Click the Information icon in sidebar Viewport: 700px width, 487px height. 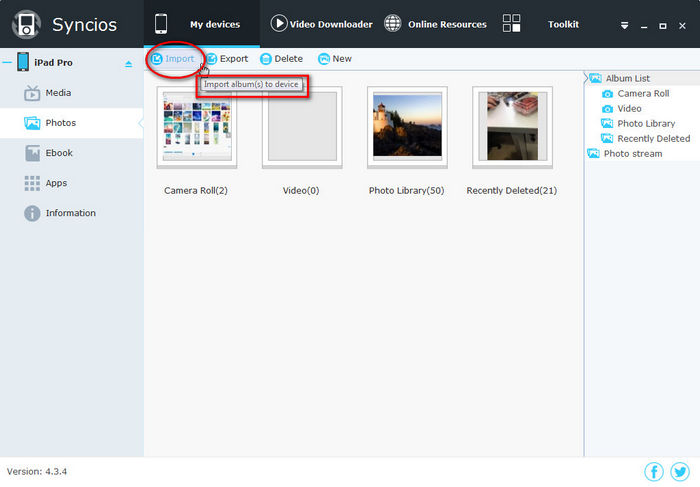click(32, 213)
